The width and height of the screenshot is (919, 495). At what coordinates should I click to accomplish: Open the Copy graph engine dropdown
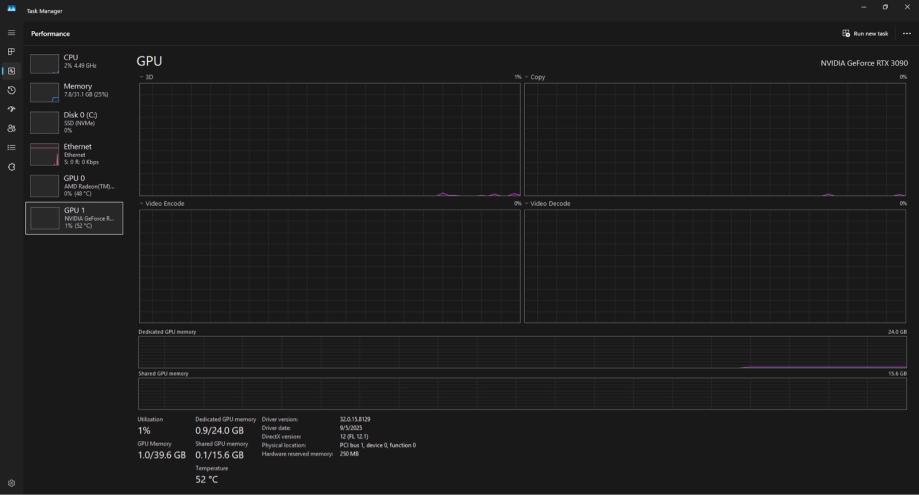tap(535, 77)
